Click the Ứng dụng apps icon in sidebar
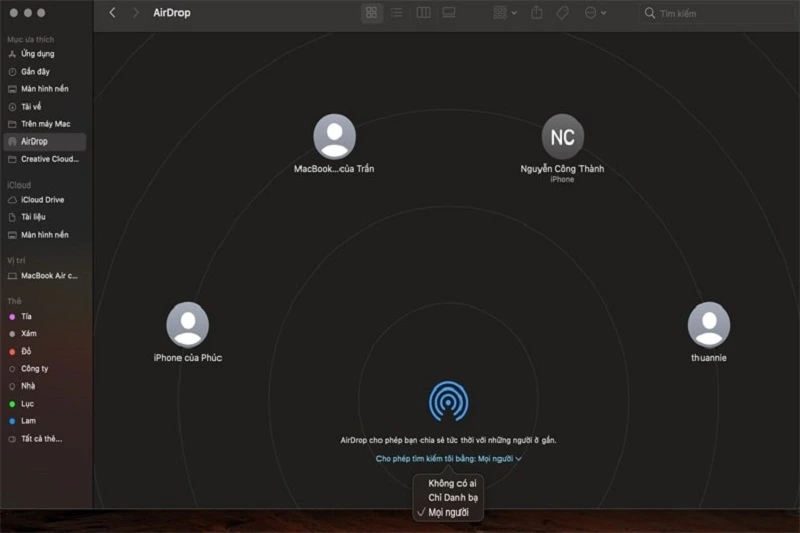Screen dimensions: 800x533 [12, 54]
